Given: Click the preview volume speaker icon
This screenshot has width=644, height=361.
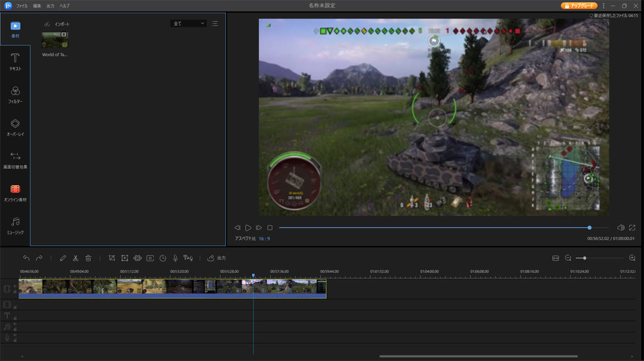Looking at the screenshot, I should pyautogui.click(x=621, y=227).
